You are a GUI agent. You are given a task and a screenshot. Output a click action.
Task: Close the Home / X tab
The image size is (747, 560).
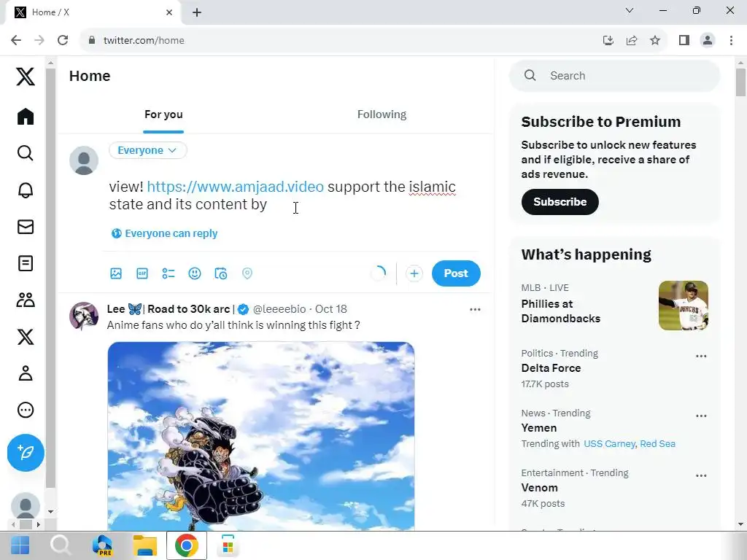(x=169, y=12)
